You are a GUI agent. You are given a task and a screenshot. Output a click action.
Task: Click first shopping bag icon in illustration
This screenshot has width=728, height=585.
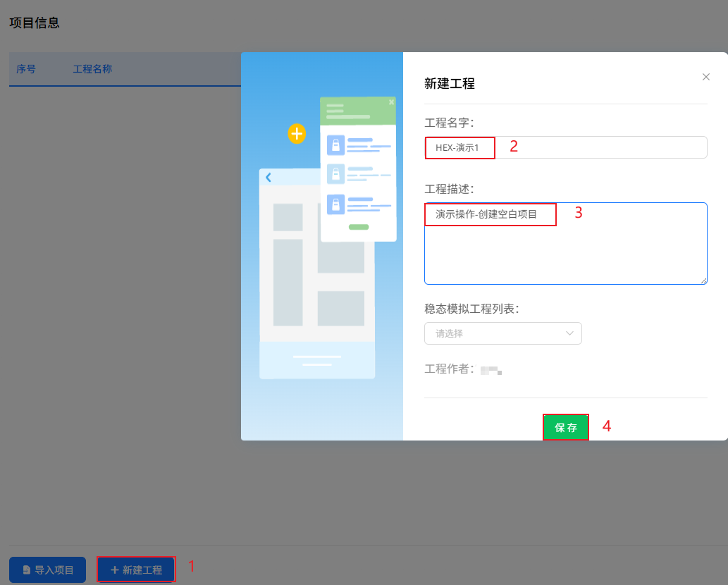[335, 145]
